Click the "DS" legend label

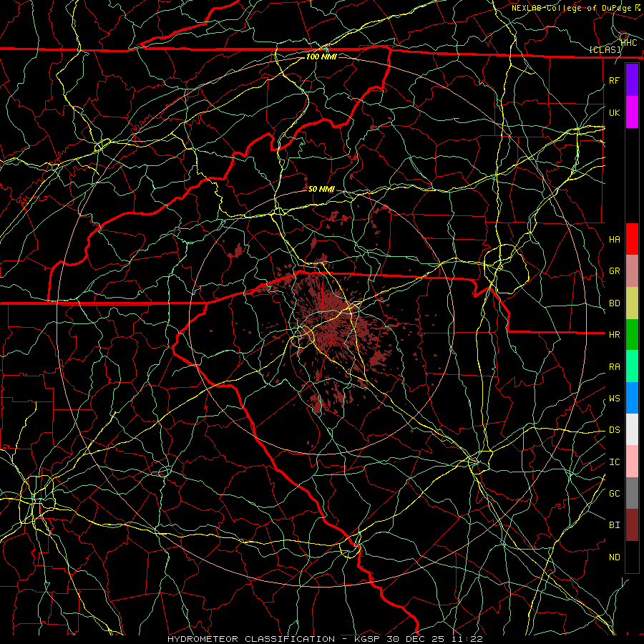tap(614, 430)
